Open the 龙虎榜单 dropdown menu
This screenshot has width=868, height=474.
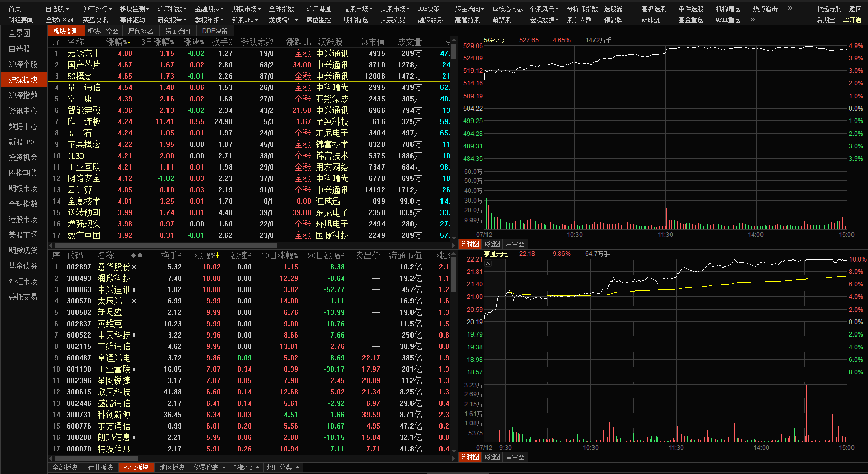click(x=284, y=20)
